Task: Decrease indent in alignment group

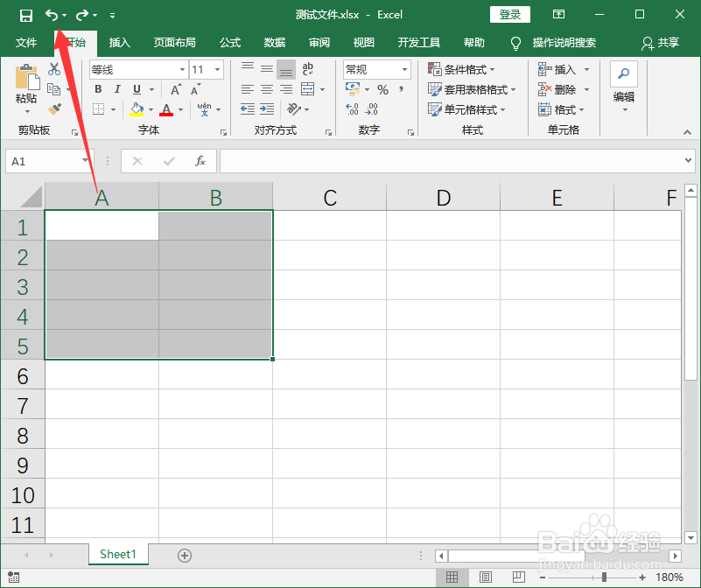Action: pyautogui.click(x=247, y=109)
